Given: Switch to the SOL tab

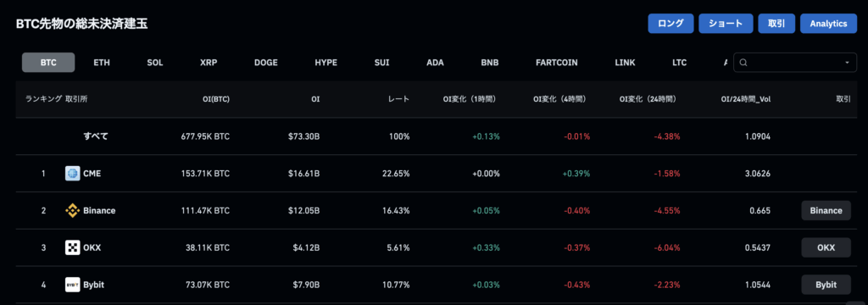Looking at the screenshot, I should [155, 63].
